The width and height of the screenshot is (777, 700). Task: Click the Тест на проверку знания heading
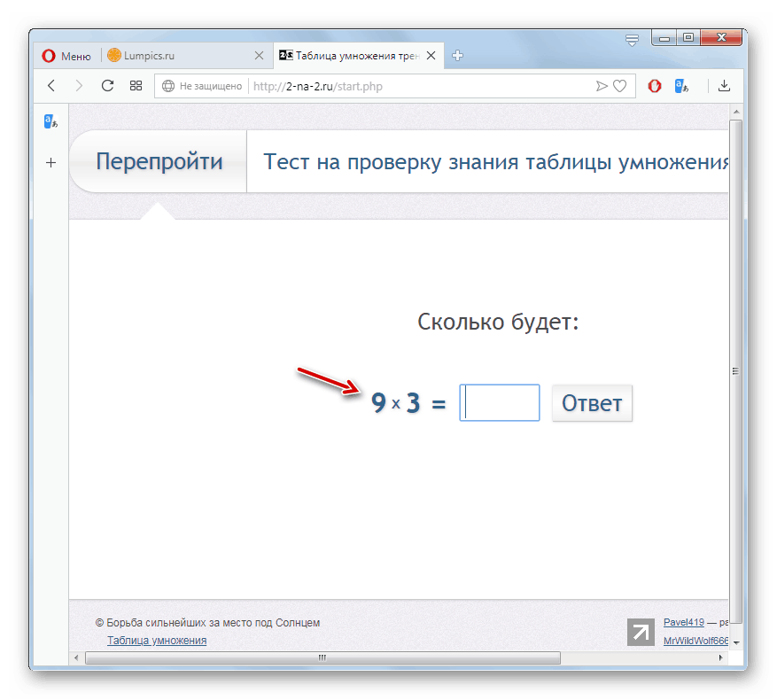(496, 162)
